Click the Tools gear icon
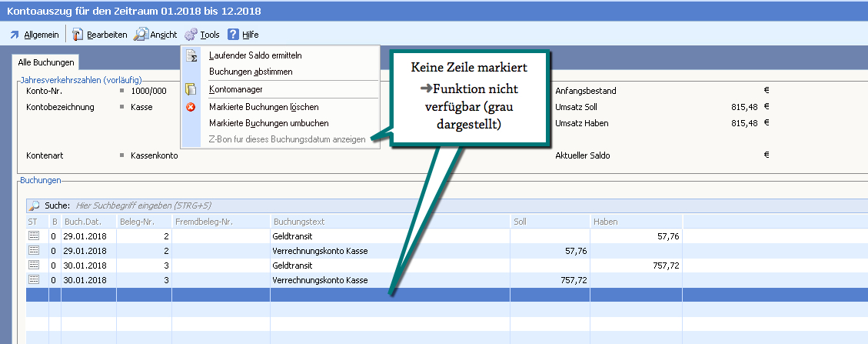Viewport: 868px width, 344px height. point(191,35)
